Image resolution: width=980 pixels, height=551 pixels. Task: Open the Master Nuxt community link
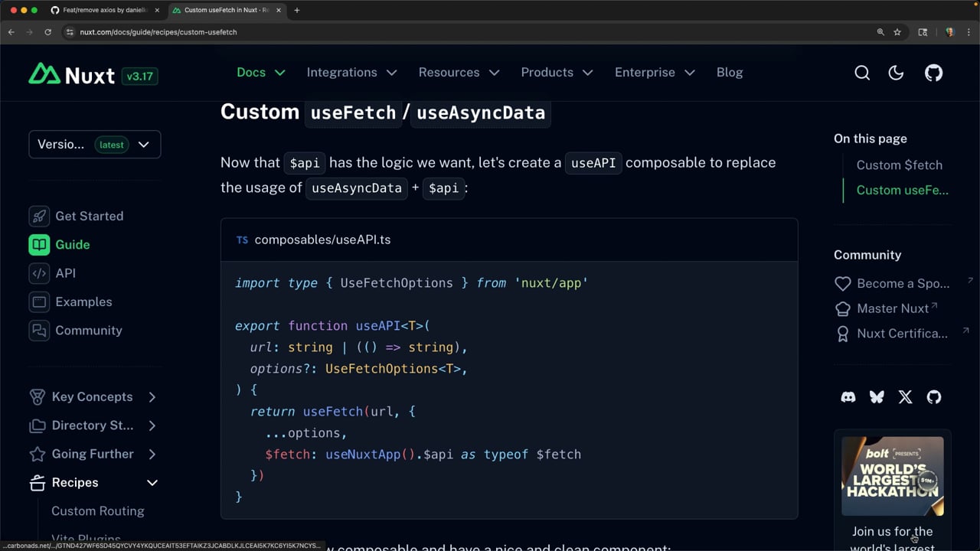[x=892, y=308]
